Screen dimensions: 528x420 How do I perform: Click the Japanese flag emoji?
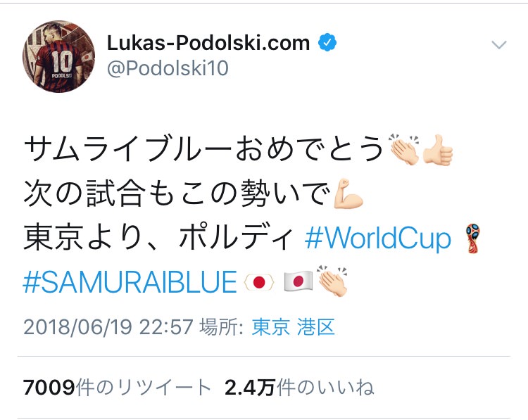[298, 281]
